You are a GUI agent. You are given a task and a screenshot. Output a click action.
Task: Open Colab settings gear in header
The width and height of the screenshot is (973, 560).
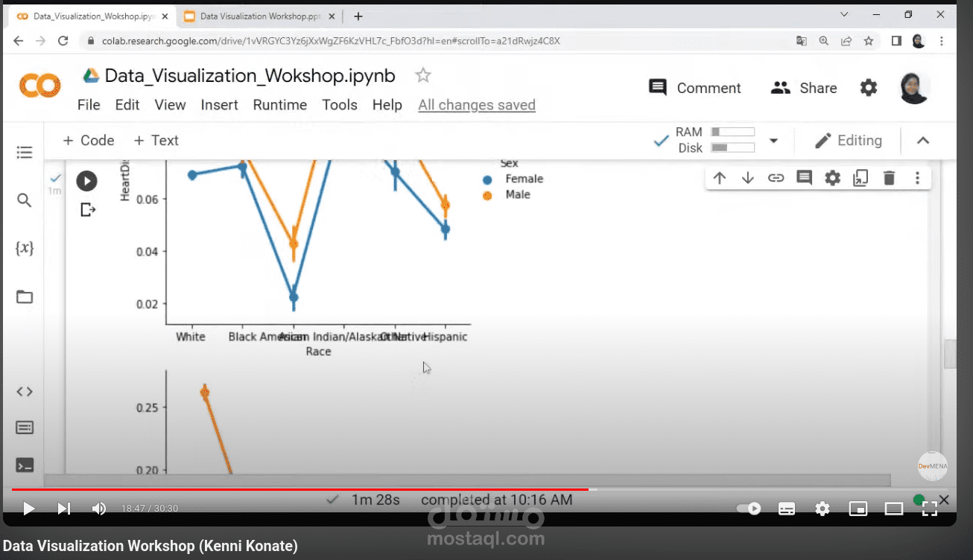869,88
